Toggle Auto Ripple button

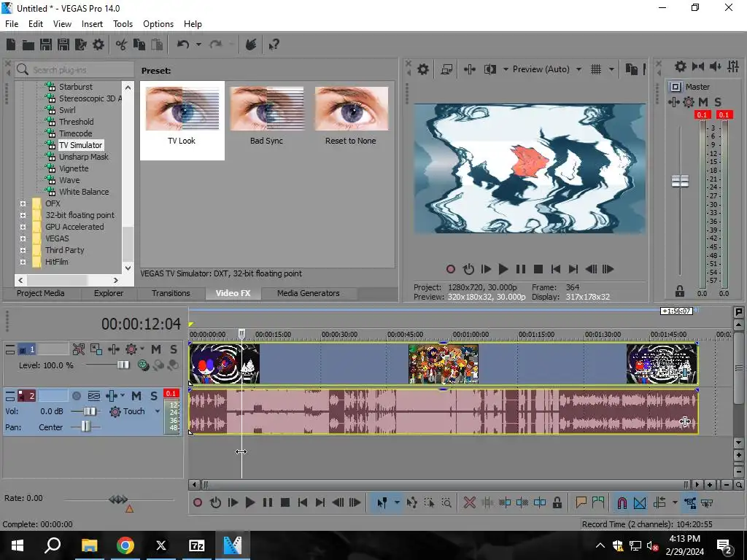tap(659, 502)
